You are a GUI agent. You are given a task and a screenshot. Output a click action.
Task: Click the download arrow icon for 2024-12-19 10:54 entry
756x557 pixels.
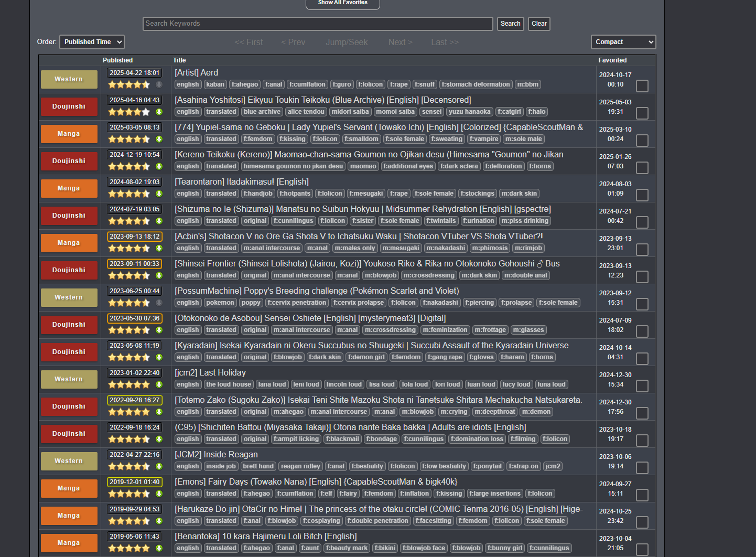pos(159,166)
